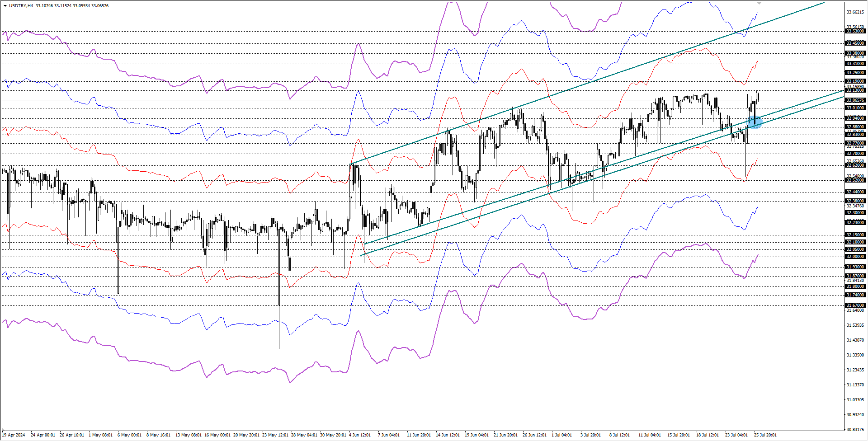Click the 31.43870 scale value
The height and width of the screenshot is (441, 868).
point(855,340)
